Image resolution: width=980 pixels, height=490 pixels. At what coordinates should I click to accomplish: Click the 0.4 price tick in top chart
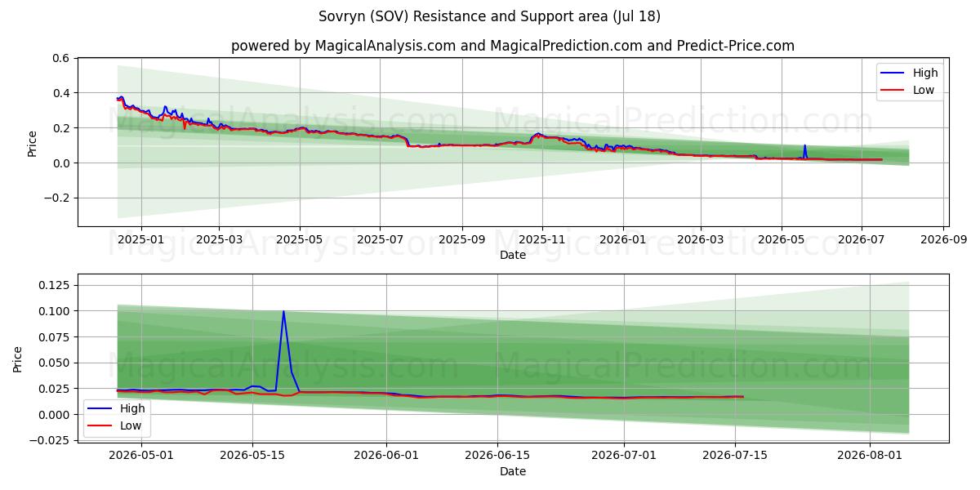(x=61, y=93)
